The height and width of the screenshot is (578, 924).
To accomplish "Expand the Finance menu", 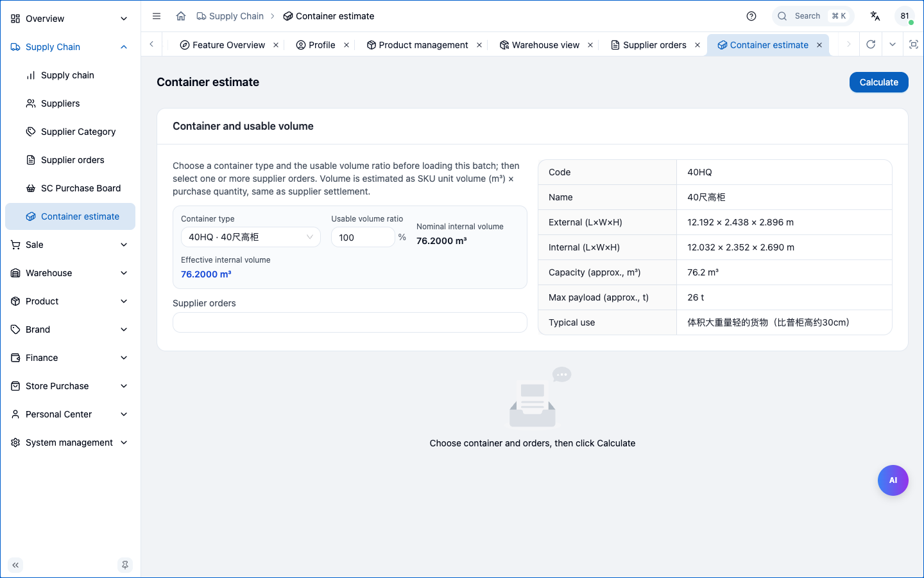I will pyautogui.click(x=70, y=358).
